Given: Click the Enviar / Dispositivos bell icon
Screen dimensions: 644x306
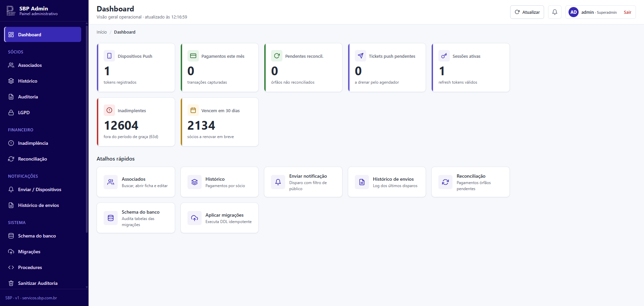Looking at the screenshot, I should [11, 189].
